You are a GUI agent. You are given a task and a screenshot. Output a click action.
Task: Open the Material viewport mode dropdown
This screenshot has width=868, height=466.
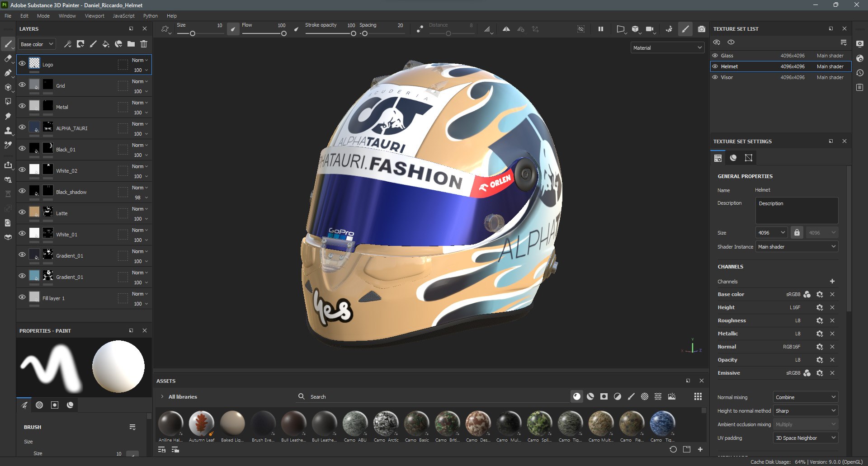pos(667,47)
